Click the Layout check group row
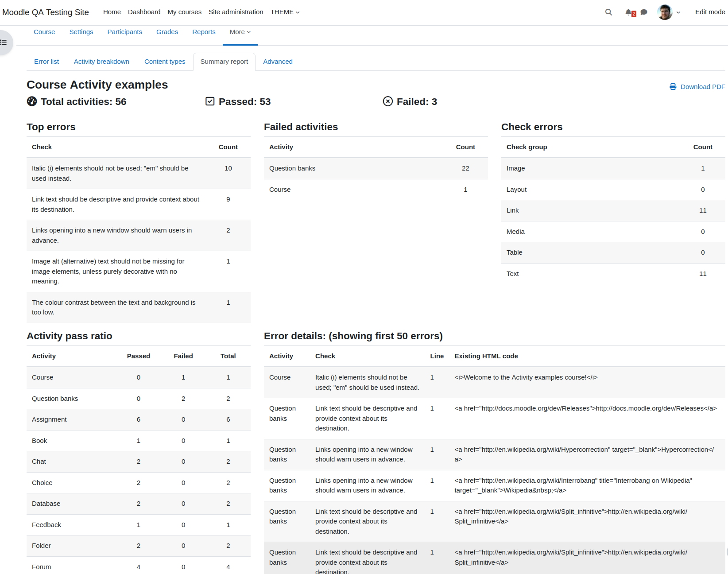Screen dimensions: 728x574 (613, 190)
